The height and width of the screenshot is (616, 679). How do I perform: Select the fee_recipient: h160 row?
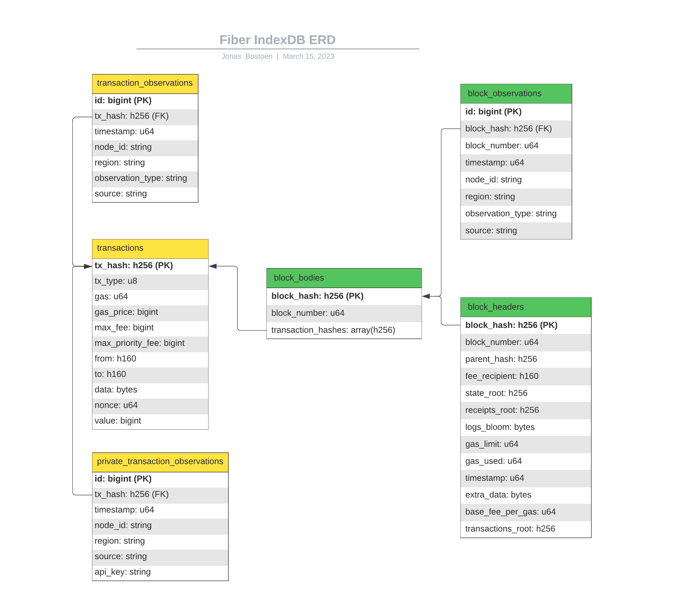pyautogui.click(x=526, y=376)
